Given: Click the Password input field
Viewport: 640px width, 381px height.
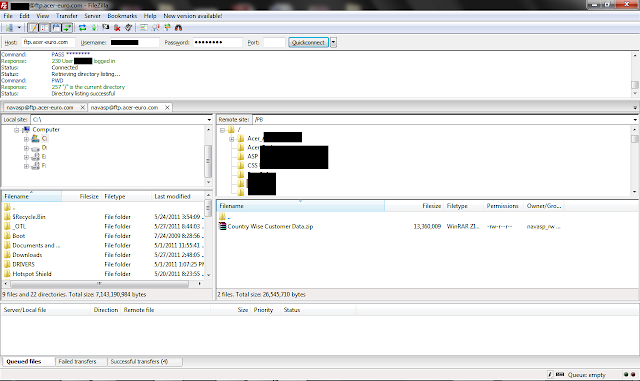Looking at the screenshot, I should pos(217,42).
